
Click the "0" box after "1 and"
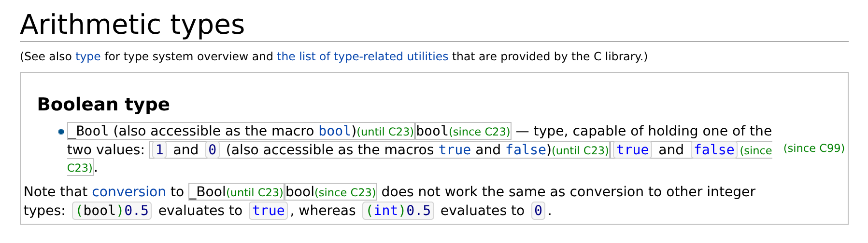[212, 150]
